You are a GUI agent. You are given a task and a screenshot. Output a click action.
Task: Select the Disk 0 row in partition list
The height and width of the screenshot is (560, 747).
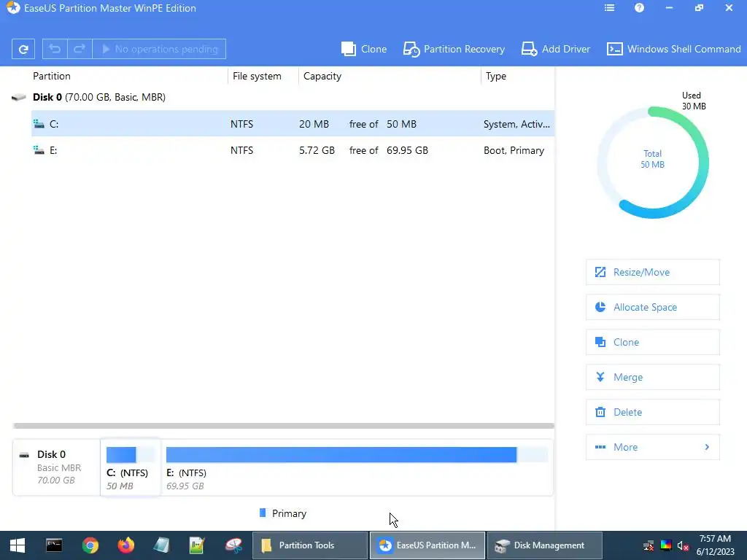point(283,97)
